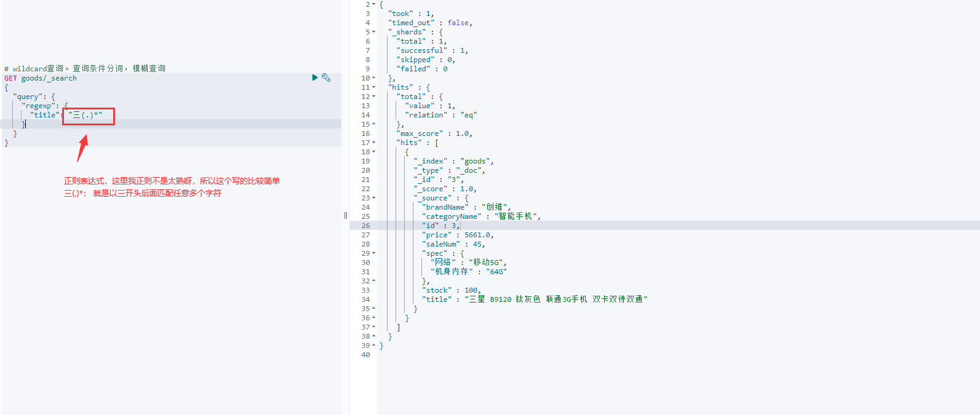The image size is (980, 415).
Task: Click the "_type" : "_doc" line
Action: point(449,170)
